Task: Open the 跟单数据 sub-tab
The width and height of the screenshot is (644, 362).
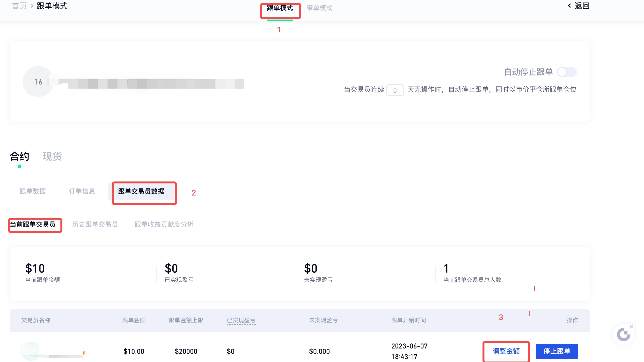Action: pos(32,191)
